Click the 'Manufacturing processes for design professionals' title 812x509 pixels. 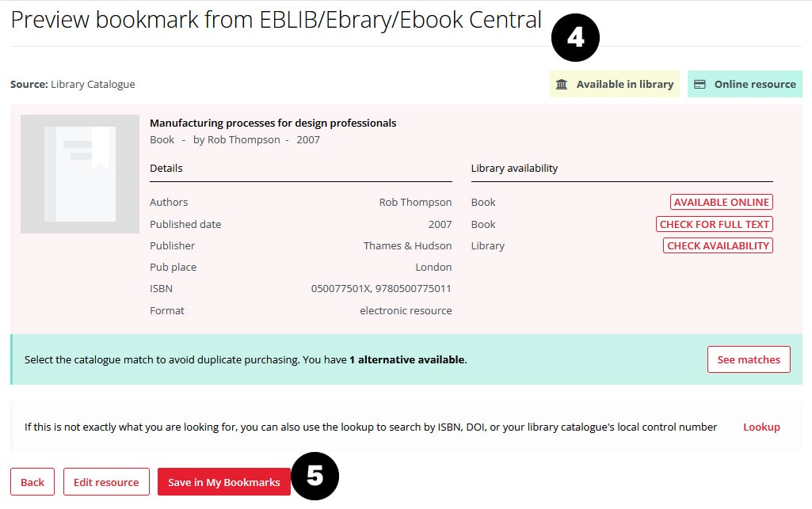point(273,123)
